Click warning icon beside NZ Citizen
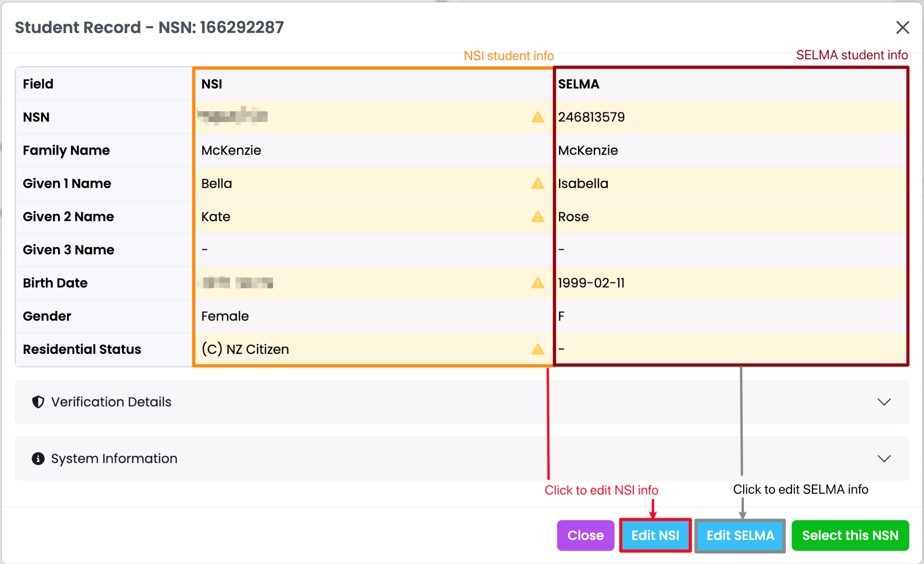924x564 pixels. tap(538, 349)
